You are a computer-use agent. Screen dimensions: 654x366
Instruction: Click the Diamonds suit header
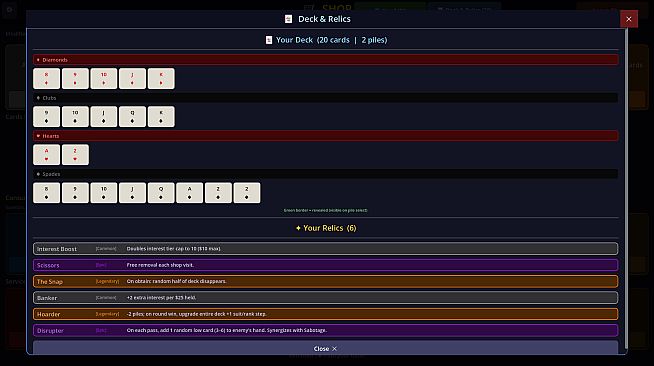pyautogui.click(x=325, y=60)
